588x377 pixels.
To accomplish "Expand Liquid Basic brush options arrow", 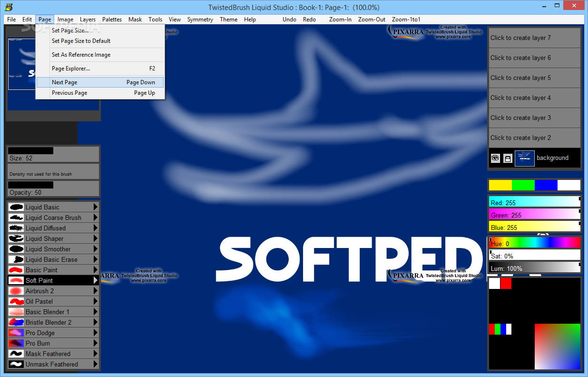I will (x=95, y=207).
